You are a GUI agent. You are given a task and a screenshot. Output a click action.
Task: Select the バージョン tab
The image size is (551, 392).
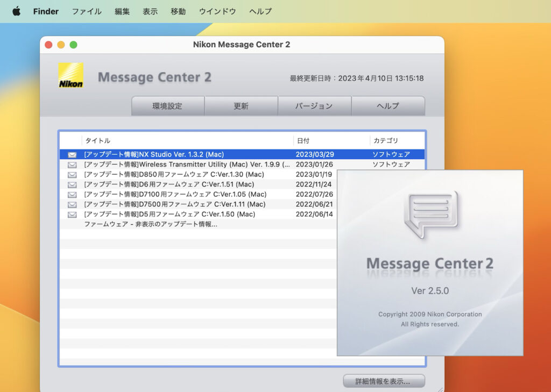coord(314,106)
